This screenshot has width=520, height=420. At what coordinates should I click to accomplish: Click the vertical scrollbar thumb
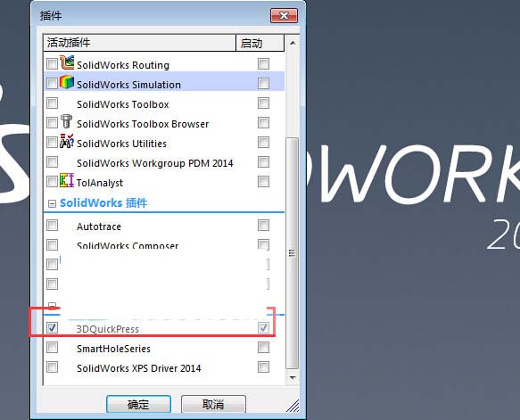[x=293, y=253]
